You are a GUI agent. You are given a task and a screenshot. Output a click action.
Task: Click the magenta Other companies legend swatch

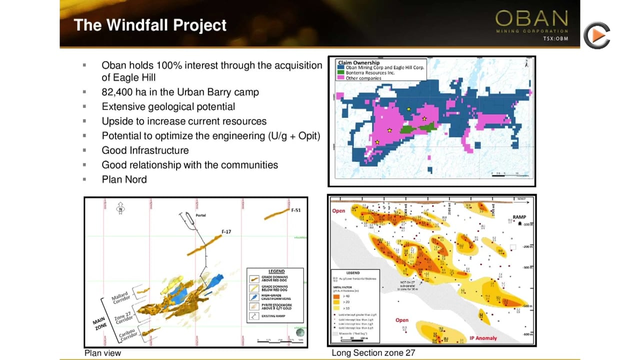(x=340, y=78)
